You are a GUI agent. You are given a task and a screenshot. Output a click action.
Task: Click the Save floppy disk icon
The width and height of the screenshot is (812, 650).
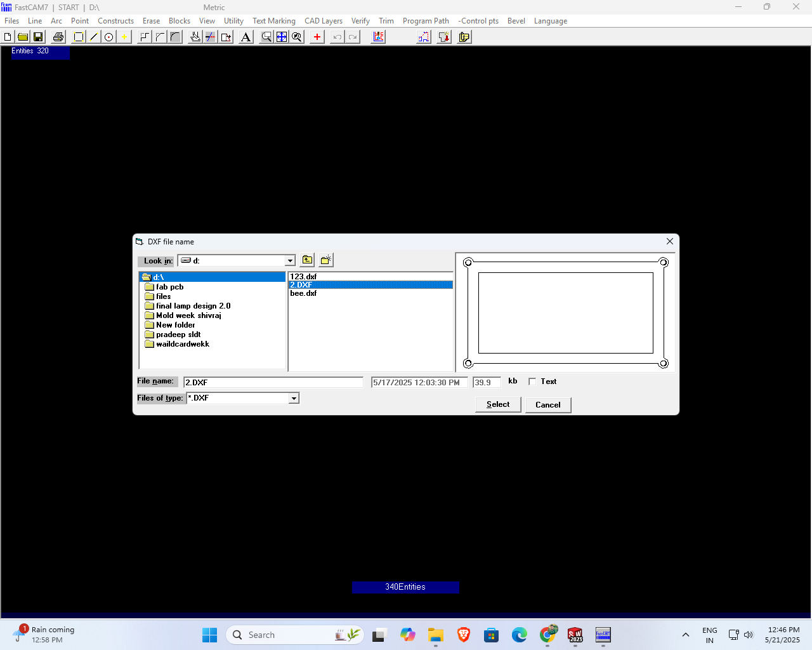click(x=38, y=37)
